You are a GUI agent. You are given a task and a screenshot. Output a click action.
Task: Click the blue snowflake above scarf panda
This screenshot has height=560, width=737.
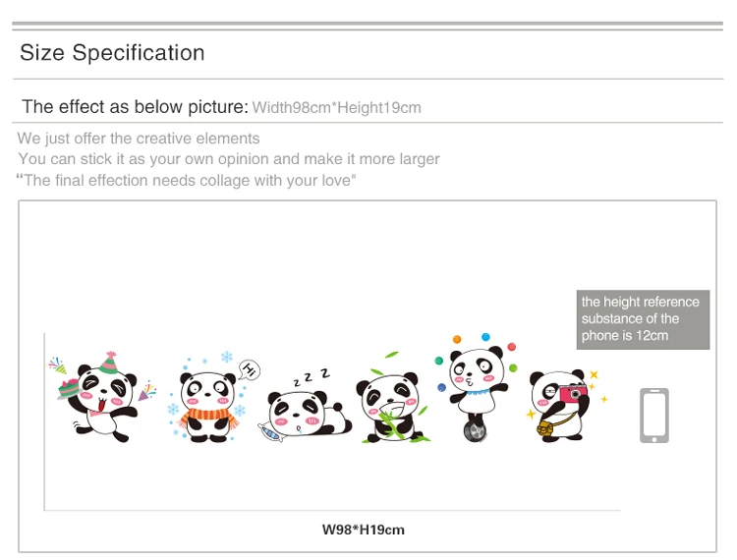[227, 357]
